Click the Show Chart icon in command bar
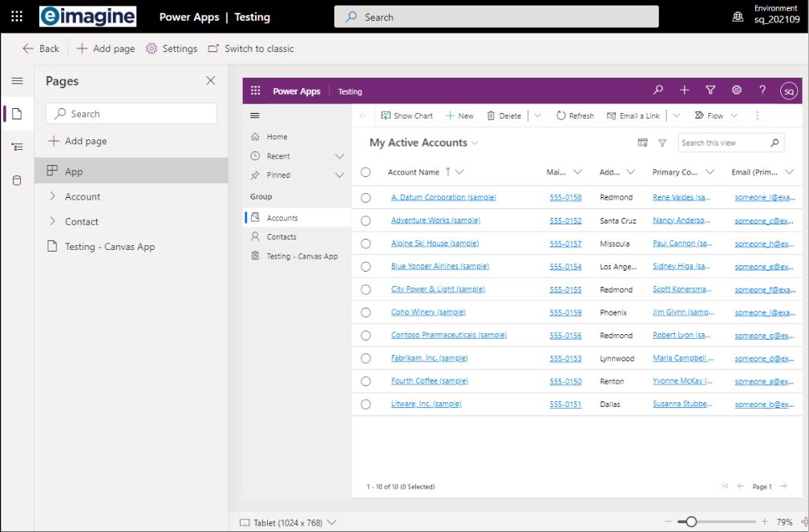The image size is (809, 532). point(388,115)
